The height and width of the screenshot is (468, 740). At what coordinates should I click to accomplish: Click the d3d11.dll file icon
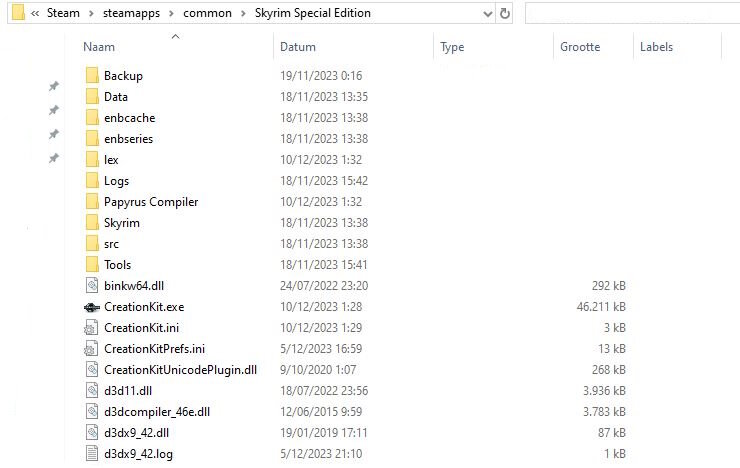pos(92,391)
